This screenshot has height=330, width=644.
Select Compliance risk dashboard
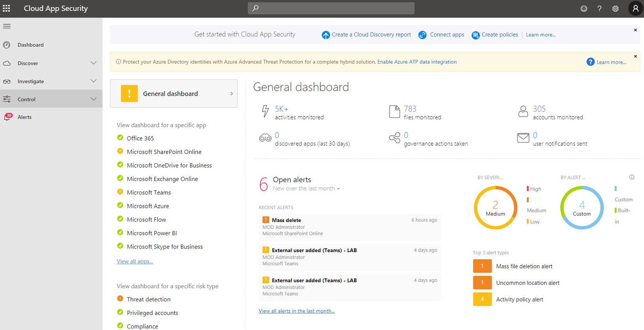(142, 326)
